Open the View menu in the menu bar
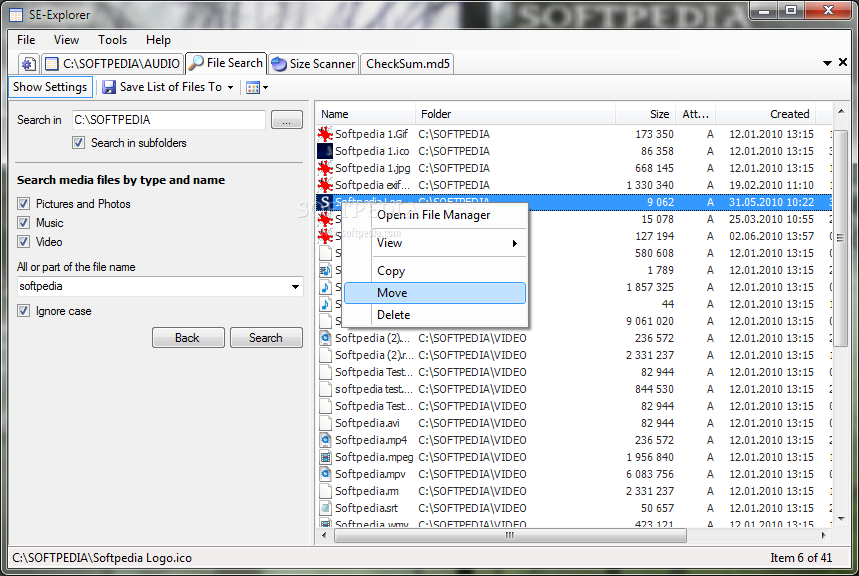The image size is (859, 576). [66, 40]
